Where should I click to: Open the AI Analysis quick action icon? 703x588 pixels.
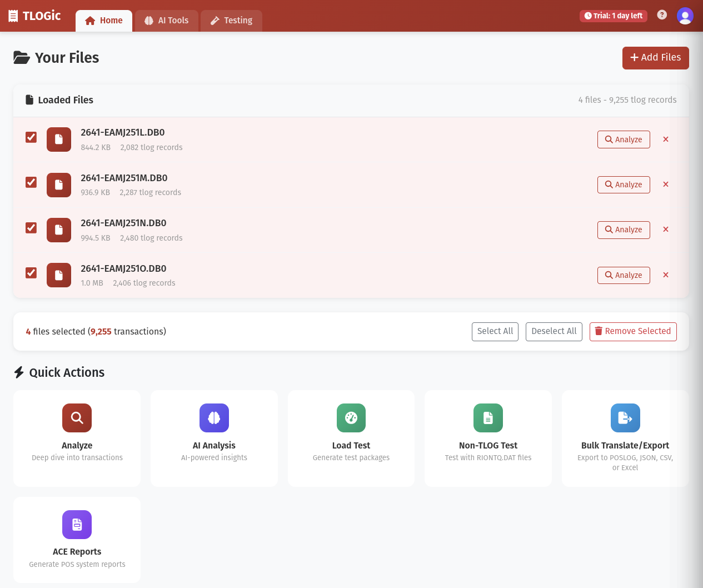click(214, 417)
